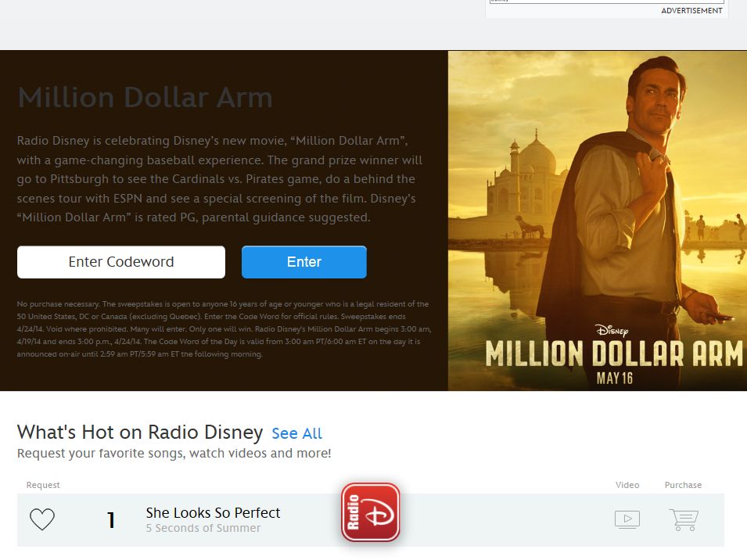
Task: Click the artist name 5 Seconds of Summer
Action: (203, 528)
